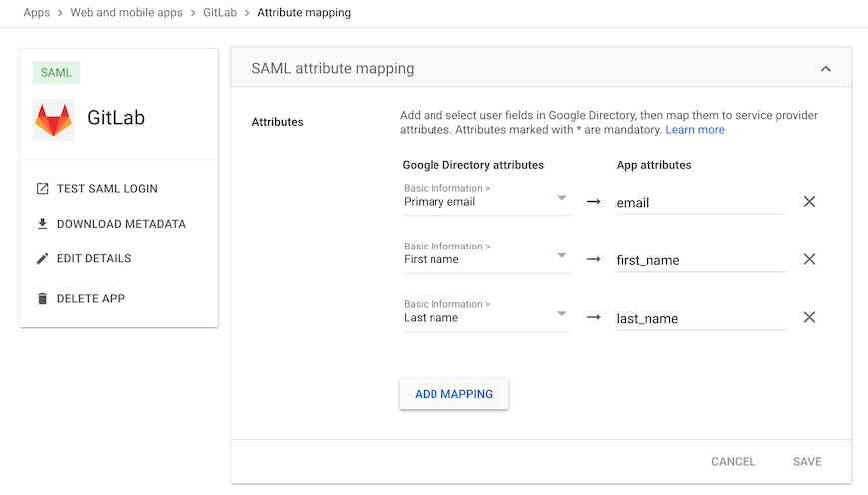Click the Cancel button

click(733, 462)
